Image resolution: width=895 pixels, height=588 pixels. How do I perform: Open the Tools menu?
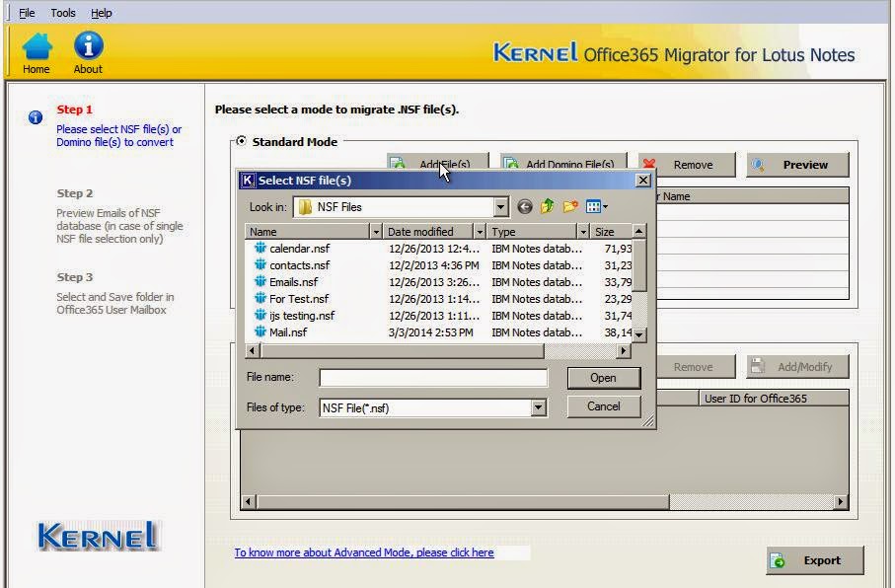click(x=63, y=13)
